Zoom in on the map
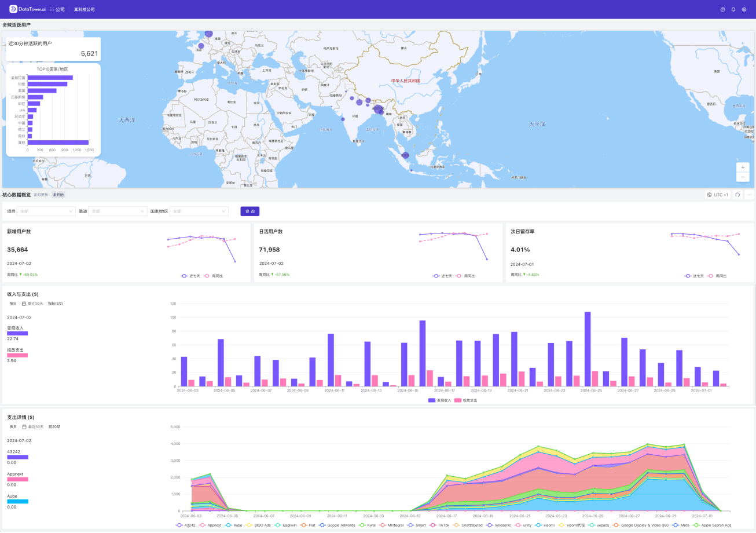This screenshot has width=756, height=533. 743,167
